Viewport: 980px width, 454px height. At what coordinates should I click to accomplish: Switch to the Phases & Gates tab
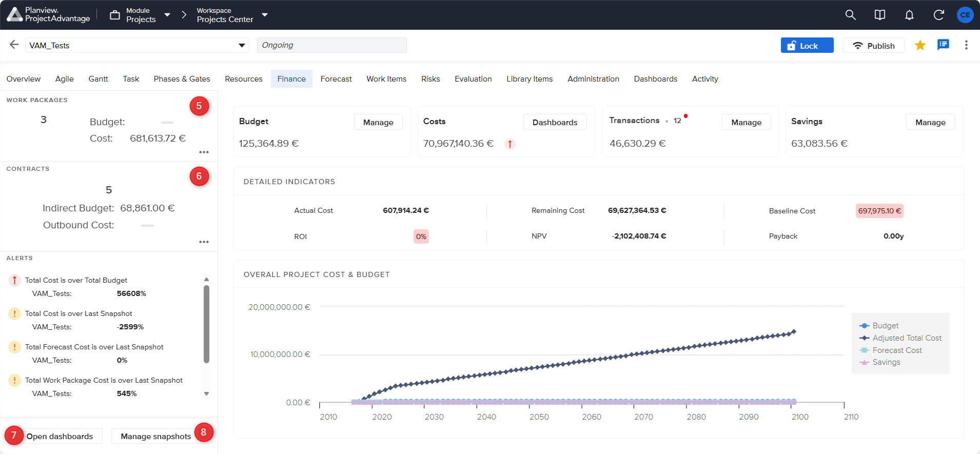(182, 79)
